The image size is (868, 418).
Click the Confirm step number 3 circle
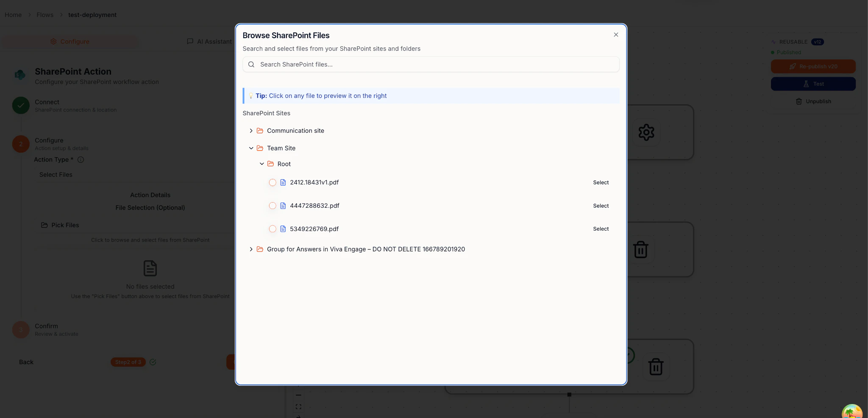coord(21,330)
